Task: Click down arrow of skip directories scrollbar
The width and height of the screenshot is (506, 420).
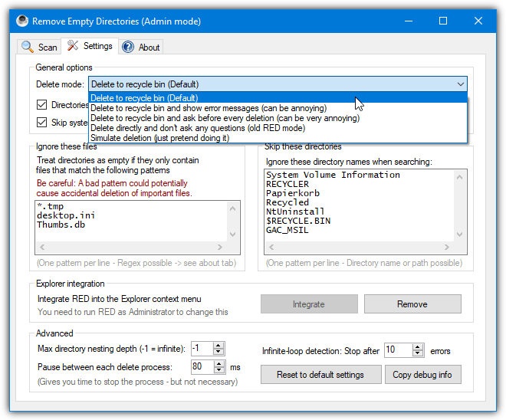Action: 460,235
